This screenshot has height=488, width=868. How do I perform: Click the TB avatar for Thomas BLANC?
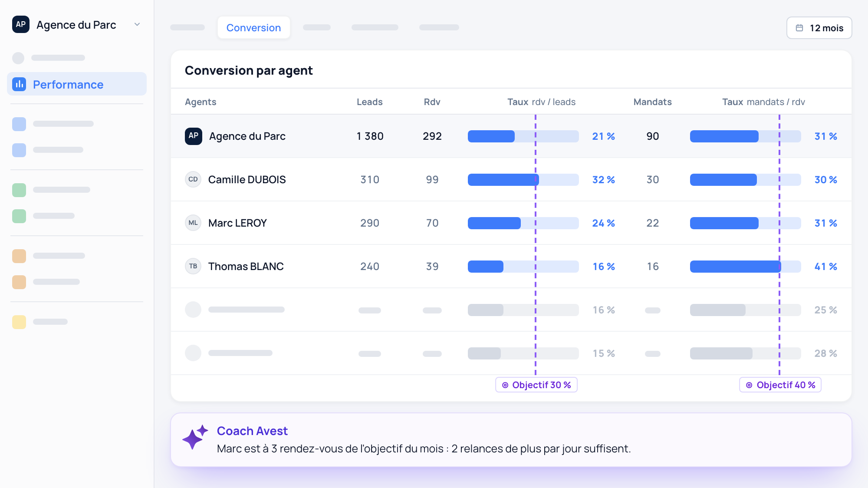pyautogui.click(x=193, y=267)
